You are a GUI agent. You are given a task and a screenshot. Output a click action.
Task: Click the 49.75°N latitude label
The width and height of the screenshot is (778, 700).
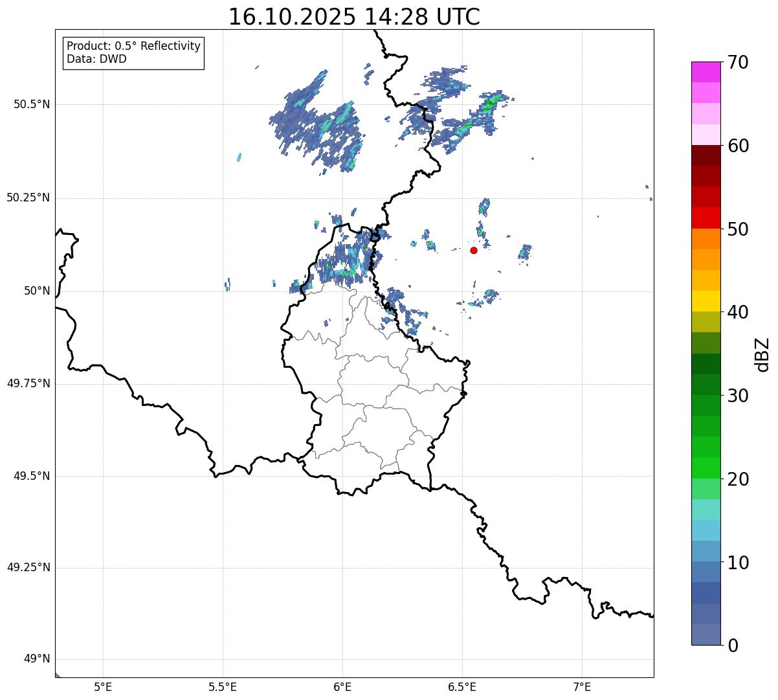tap(28, 383)
